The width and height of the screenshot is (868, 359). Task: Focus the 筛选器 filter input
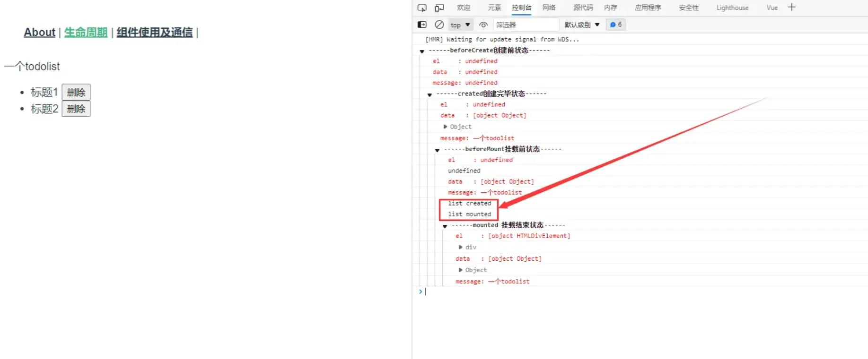pos(526,25)
